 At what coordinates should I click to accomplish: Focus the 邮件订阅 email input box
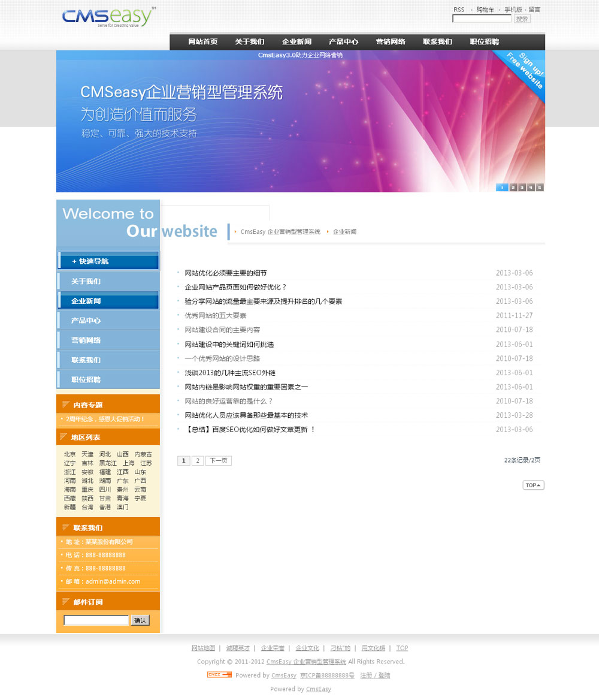[x=96, y=620]
